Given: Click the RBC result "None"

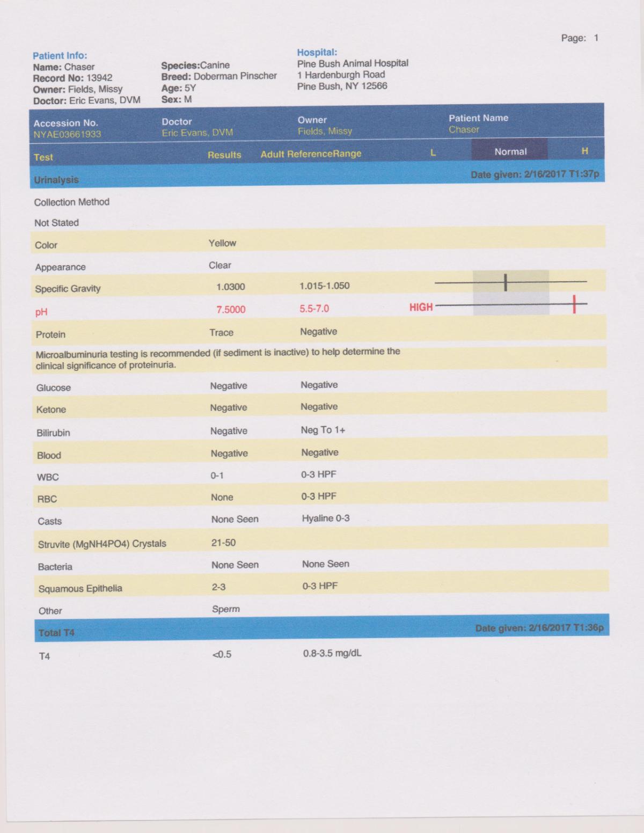Looking at the screenshot, I should [x=222, y=498].
